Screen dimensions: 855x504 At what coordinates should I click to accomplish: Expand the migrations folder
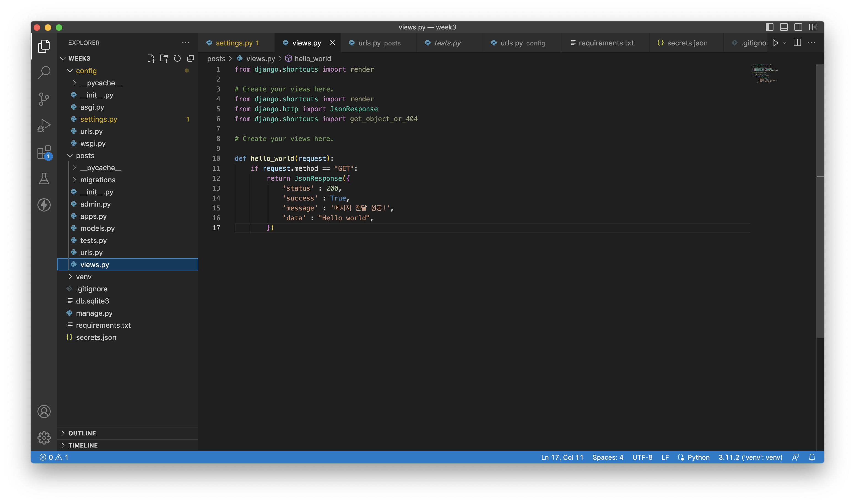coord(128,180)
